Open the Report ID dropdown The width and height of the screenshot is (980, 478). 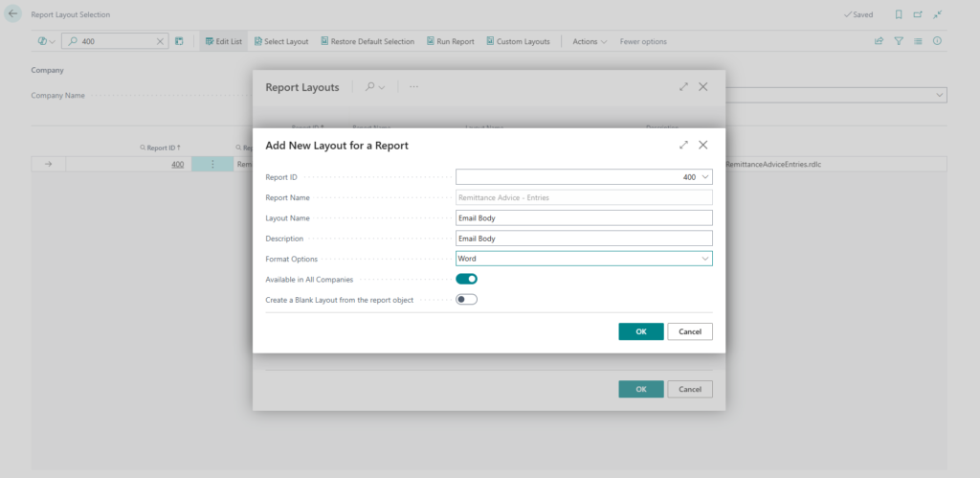[705, 177]
